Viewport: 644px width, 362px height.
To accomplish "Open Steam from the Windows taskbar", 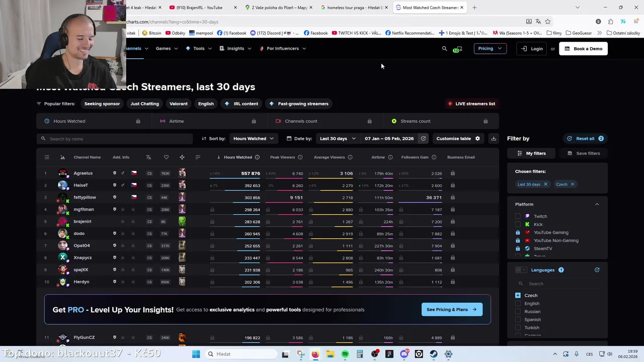I will [x=434, y=354].
